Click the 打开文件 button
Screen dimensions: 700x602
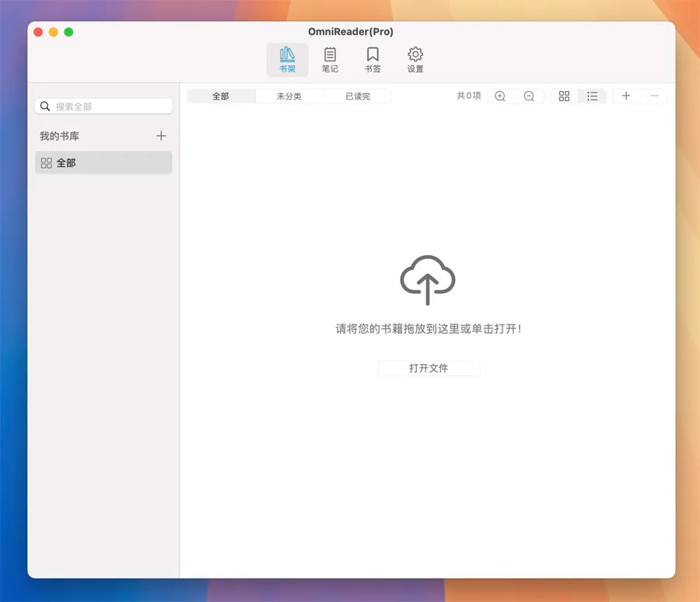pos(429,369)
